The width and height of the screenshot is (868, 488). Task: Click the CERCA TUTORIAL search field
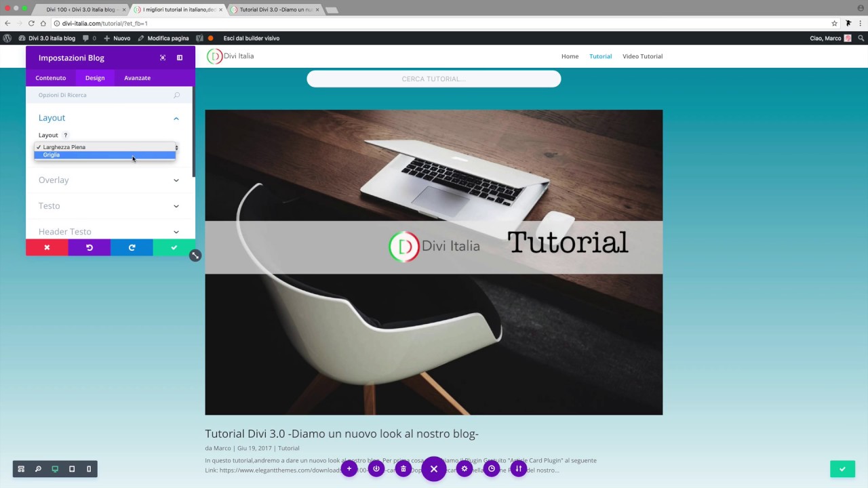click(x=434, y=79)
